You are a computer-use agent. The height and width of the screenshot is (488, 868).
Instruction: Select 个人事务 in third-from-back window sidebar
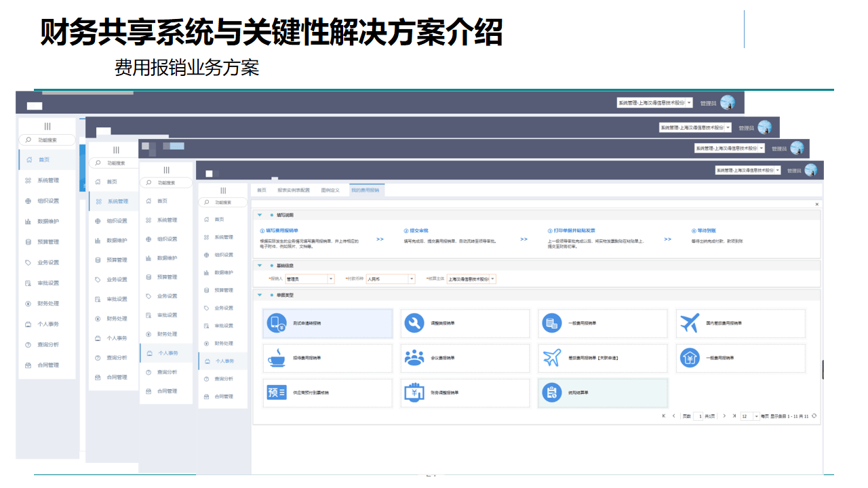point(166,353)
